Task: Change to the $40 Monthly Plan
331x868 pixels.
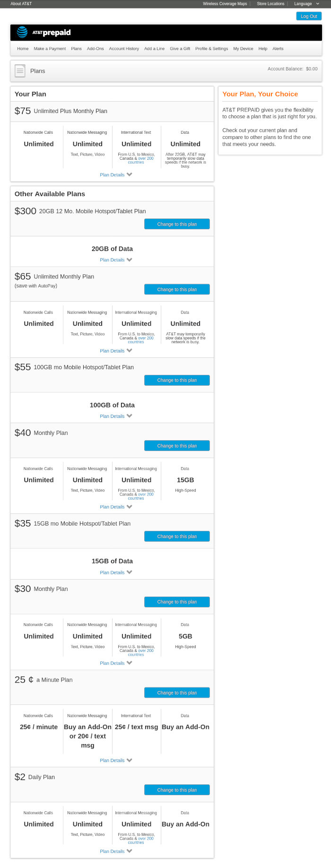Action: (177, 445)
